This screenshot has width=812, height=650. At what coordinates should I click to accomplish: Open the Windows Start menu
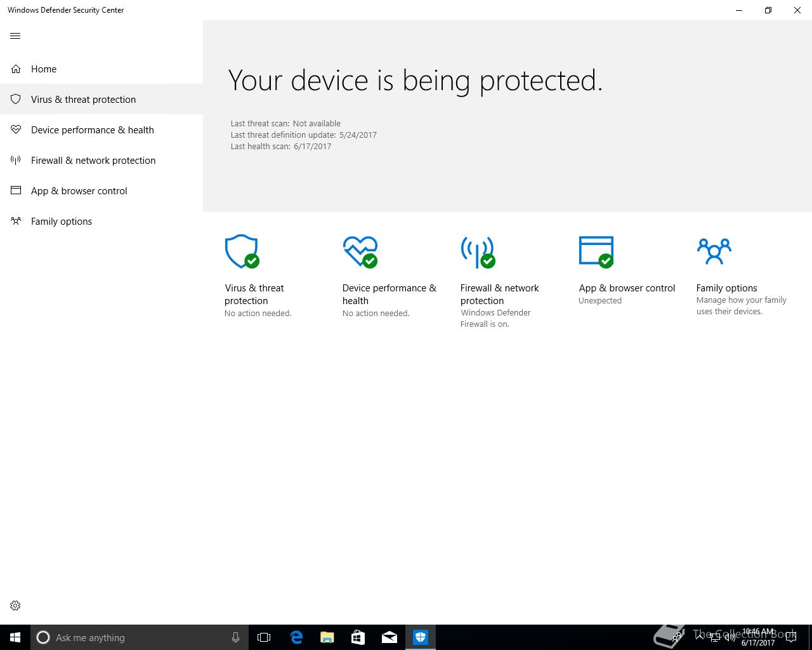tap(15, 637)
